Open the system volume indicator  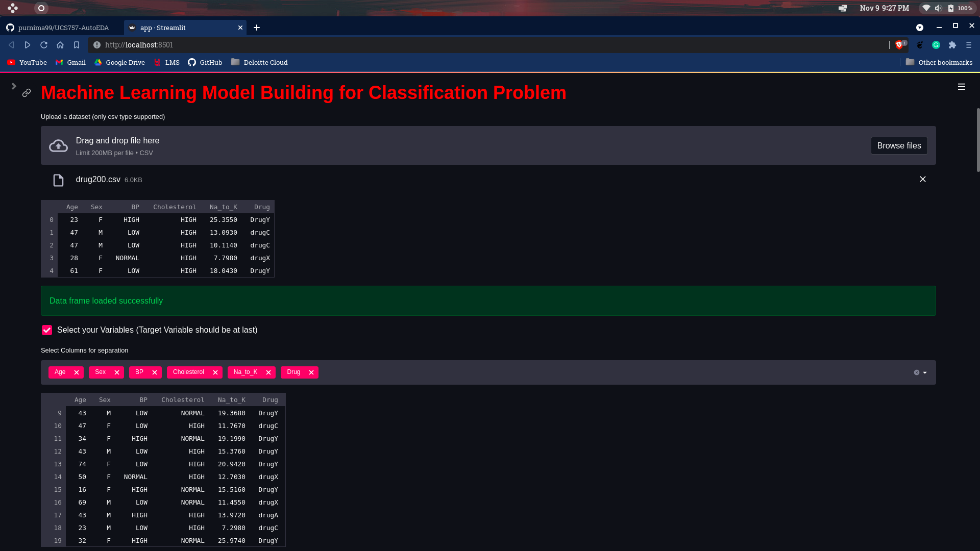coord(938,8)
